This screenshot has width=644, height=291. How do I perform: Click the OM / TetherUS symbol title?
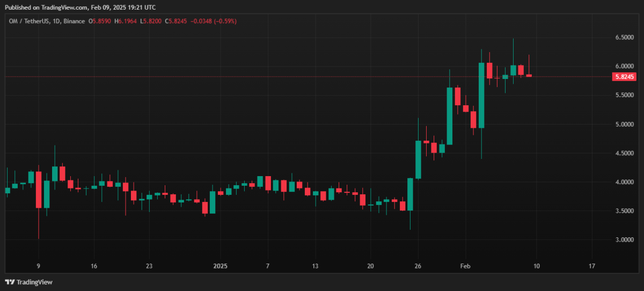click(x=28, y=21)
